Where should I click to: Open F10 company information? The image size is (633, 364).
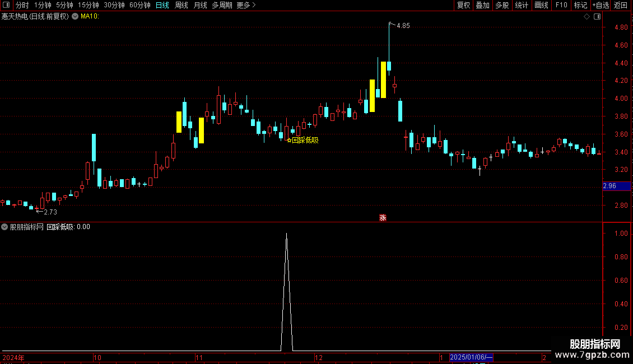click(x=561, y=5)
